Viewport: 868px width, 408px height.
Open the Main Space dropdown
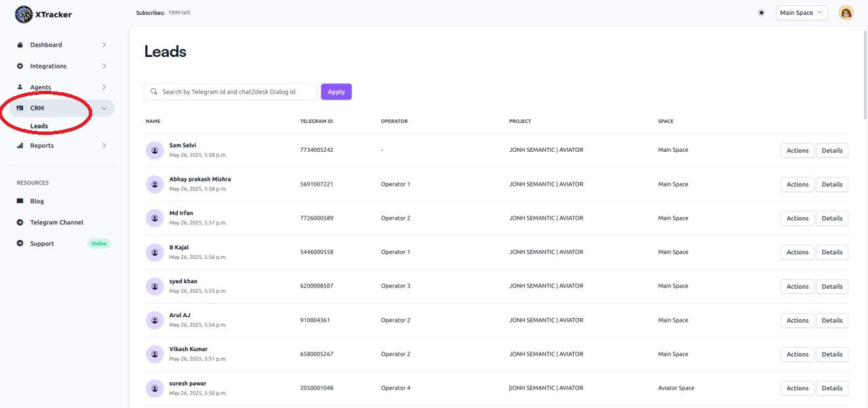(x=802, y=13)
